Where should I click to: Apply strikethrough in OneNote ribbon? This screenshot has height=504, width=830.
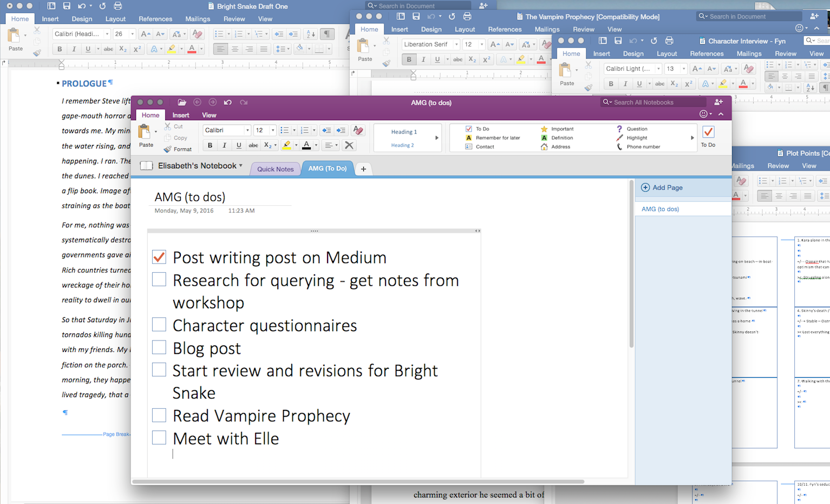(x=253, y=145)
